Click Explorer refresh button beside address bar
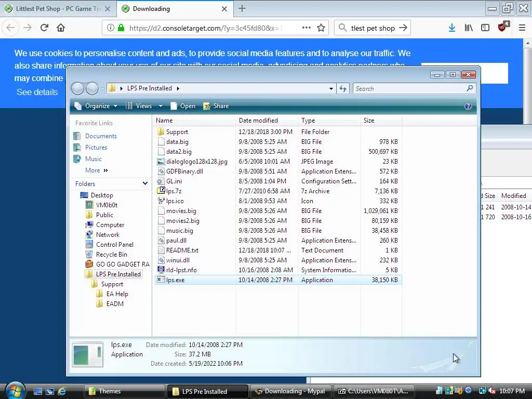 tap(343, 88)
